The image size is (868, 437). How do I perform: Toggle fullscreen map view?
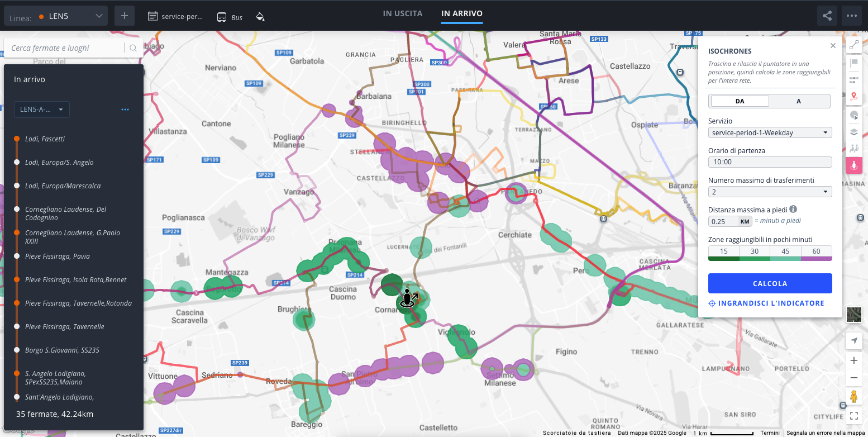pyautogui.click(x=853, y=415)
